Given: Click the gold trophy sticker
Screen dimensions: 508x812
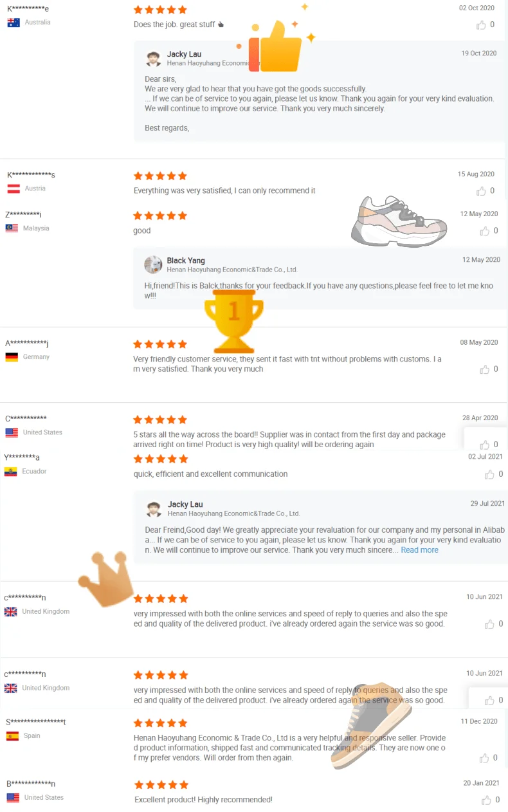Looking at the screenshot, I should 233,320.
